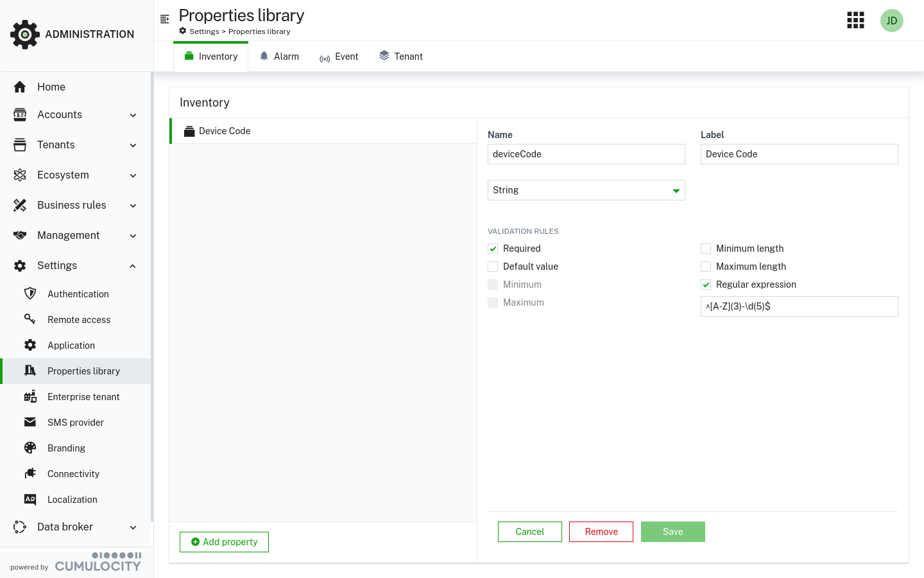Open the application switcher grid icon
Screen dimensions: 924x578
[855, 20]
